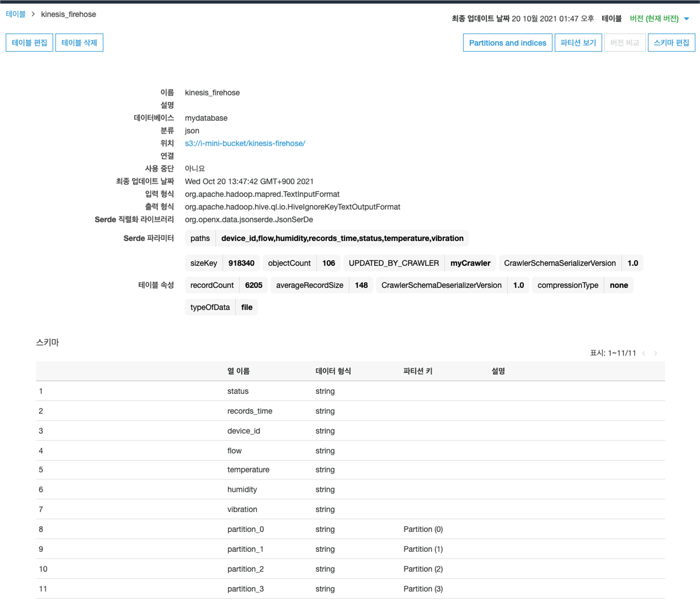Expand the 버전 (현재 버전) dropdown arrow
Screen dimensions: 700x614
pyautogui.click(x=686, y=19)
